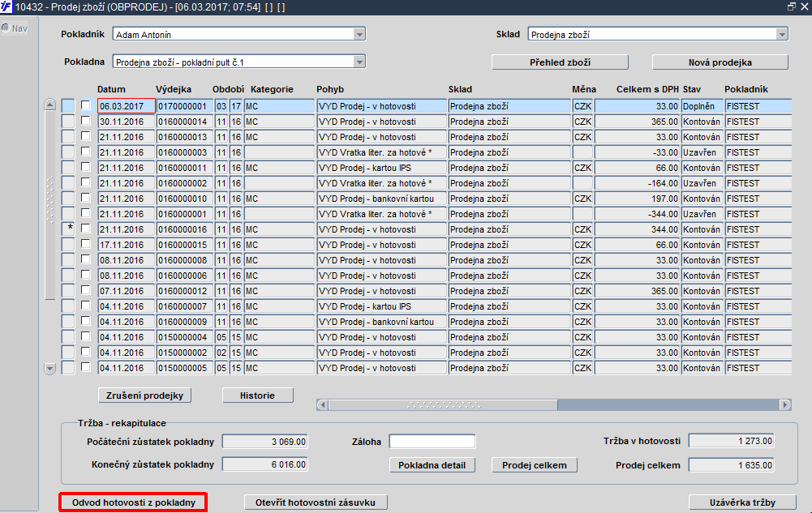The height and width of the screenshot is (513, 812).
Task: Click the Uzávěrka tržby button
Action: [x=742, y=502]
